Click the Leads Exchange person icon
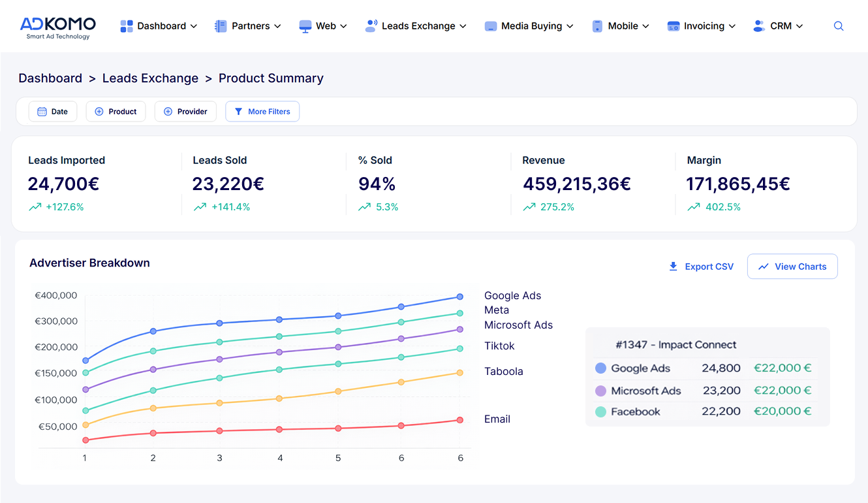This screenshot has width=868, height=503. coord(371,26)
